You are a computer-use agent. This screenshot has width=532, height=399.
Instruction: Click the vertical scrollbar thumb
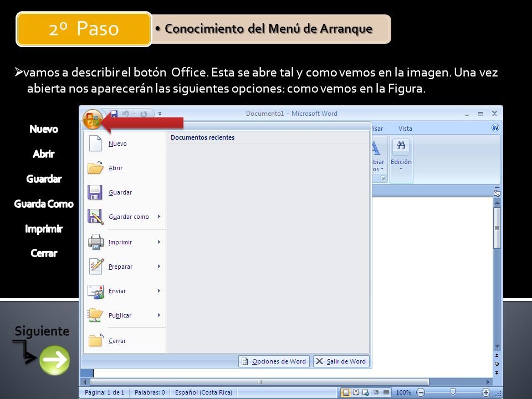pos(497,228)
